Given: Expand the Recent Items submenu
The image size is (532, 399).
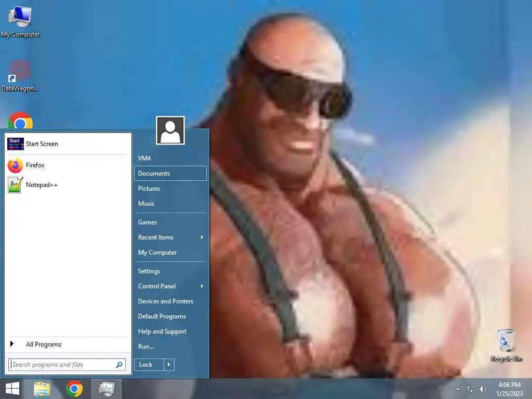Looking at the screenshot, I should [170, 237].
